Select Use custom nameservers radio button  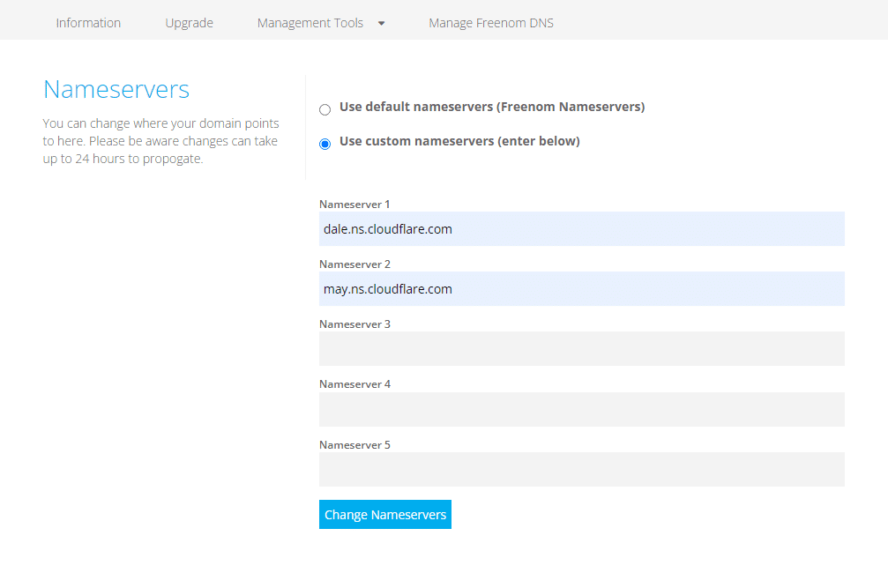click(325, 145)
